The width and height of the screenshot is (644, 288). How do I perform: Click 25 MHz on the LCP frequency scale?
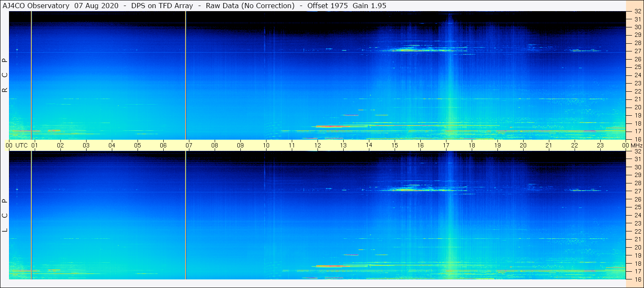638,207
